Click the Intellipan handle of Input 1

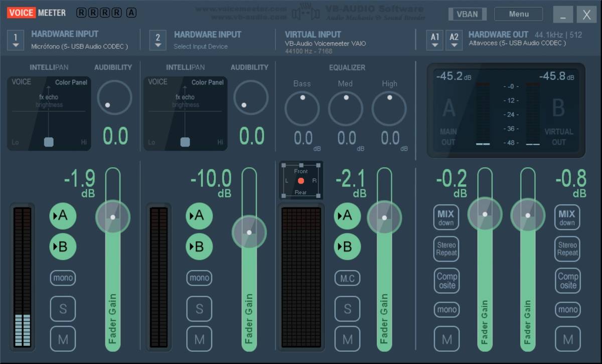point(48,142)
